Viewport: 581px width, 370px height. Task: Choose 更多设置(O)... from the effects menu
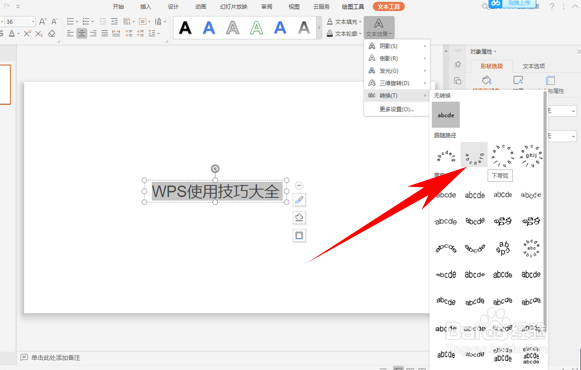(397, 109)
